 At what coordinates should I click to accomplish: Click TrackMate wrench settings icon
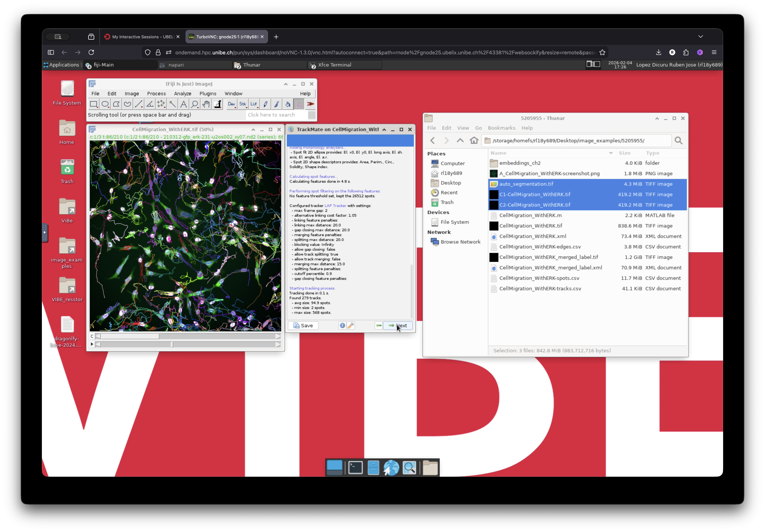tap(351, 326)
